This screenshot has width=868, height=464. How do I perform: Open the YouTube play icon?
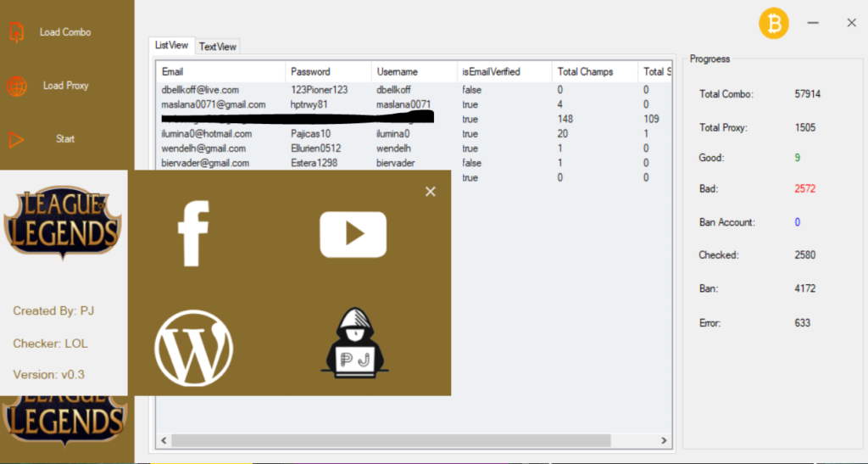tap(353, 234)
